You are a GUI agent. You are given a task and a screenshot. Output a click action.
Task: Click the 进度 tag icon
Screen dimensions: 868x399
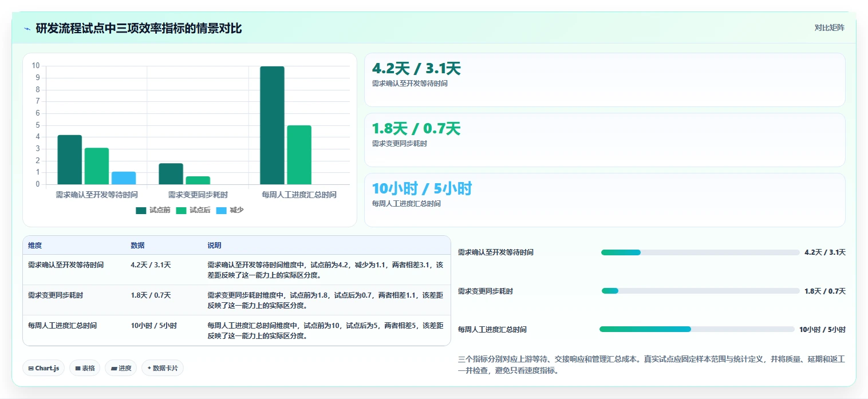point(113,368)
